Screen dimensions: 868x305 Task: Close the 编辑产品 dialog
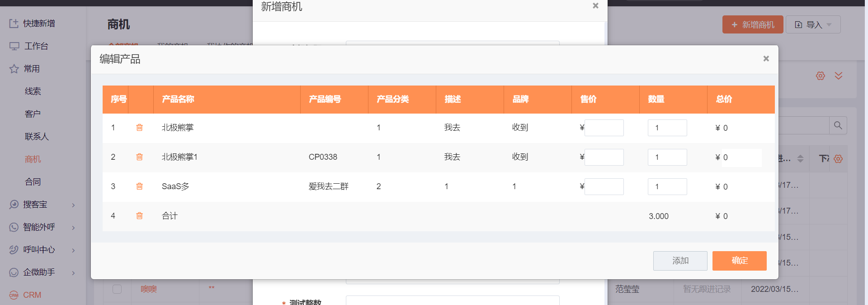[766, 58]
